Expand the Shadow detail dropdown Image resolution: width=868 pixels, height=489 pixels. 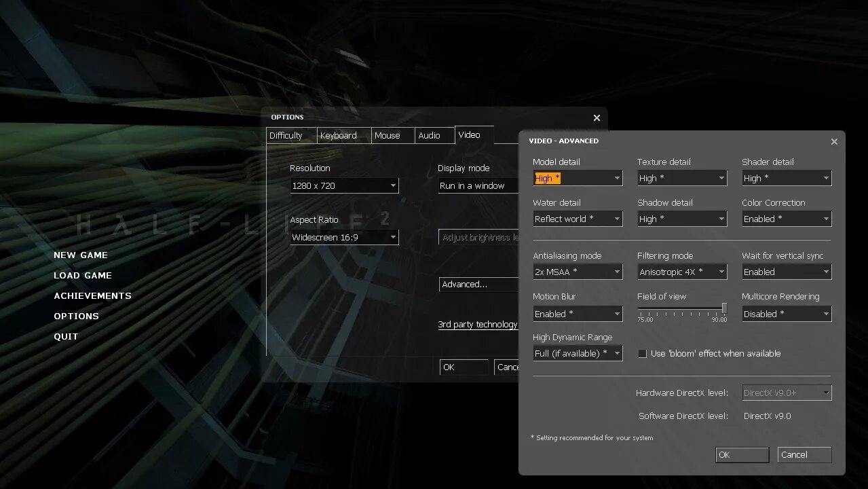682,219
